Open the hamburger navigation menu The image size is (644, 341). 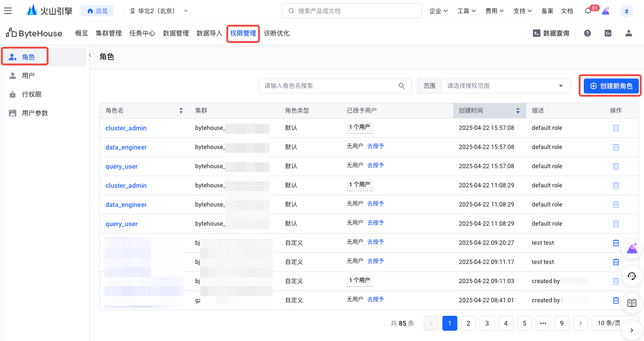tap(8, 11)
